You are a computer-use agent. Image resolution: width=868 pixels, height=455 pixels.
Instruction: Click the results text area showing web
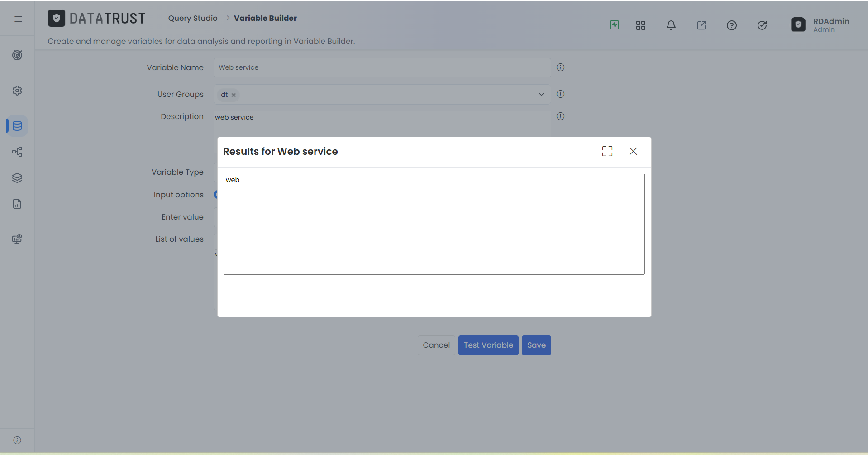[x=434, y=224]
